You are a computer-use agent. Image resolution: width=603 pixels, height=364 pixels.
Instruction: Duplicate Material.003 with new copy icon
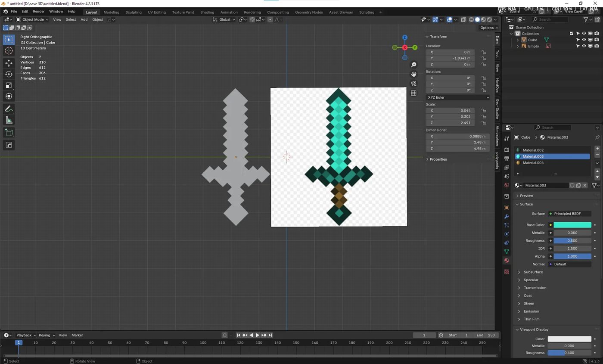tap(578, 185)
